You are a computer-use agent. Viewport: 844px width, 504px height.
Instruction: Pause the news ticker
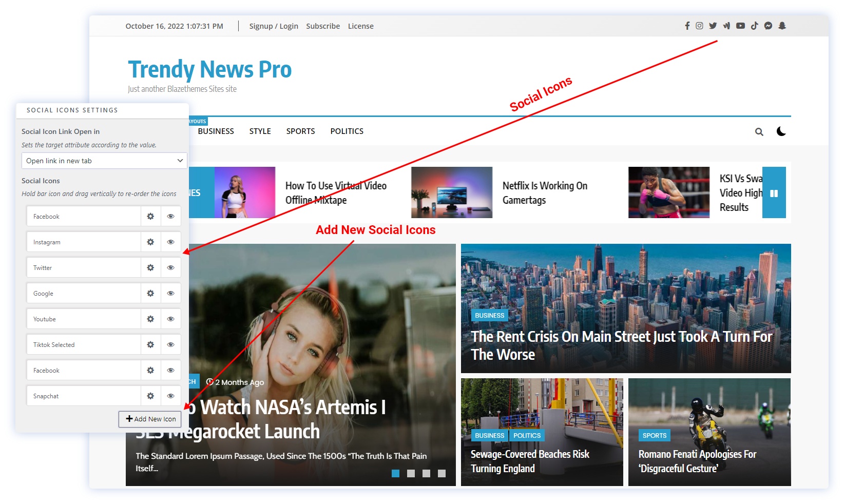coord(774,193)
